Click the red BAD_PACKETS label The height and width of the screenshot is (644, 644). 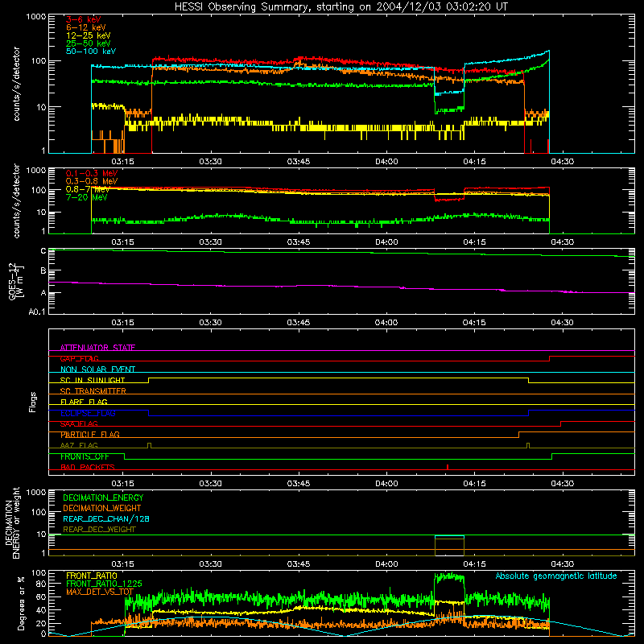[88, 467]
